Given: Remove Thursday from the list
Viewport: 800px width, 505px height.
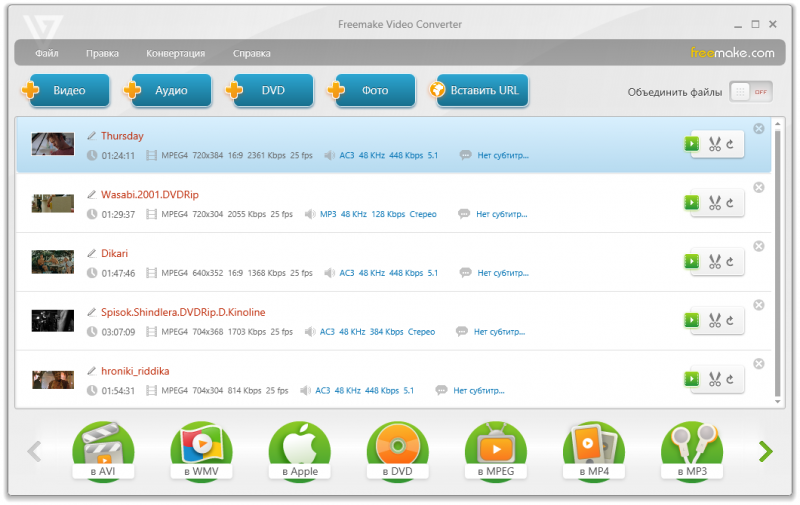Looking at the screenshot, I should (759, 129).
